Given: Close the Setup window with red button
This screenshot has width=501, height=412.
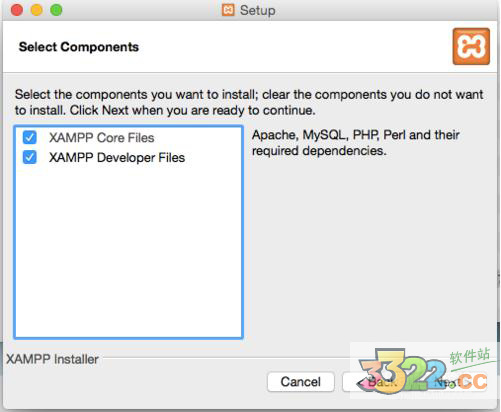Looking at the screenshot, I should [17, 10].
